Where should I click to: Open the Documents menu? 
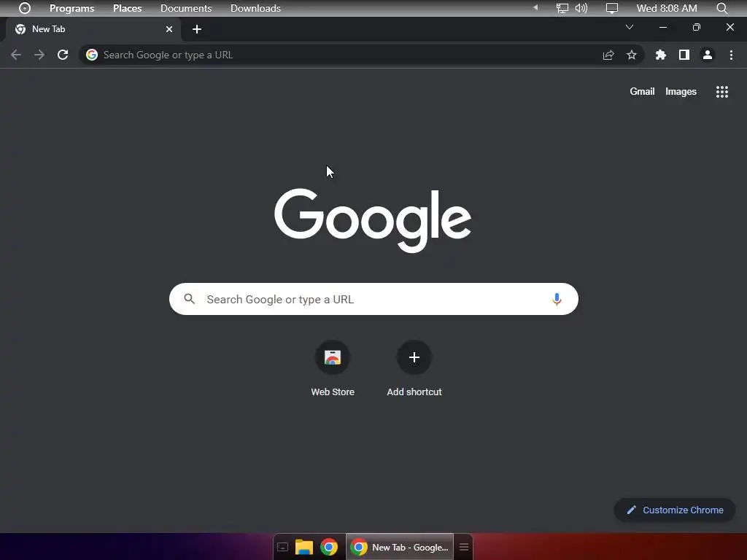(x=186, y=8)
